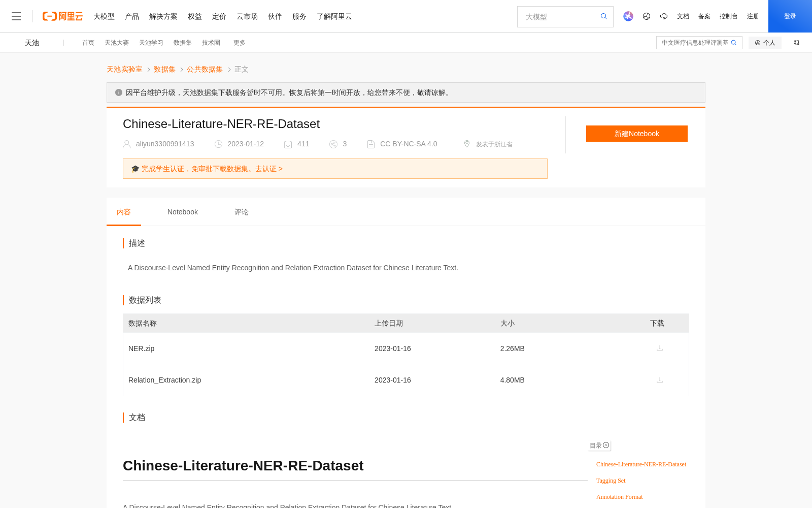Viewport: 812px width, 508px height.
Task: Click the 新建Notebook button
Action: [637, 134]
